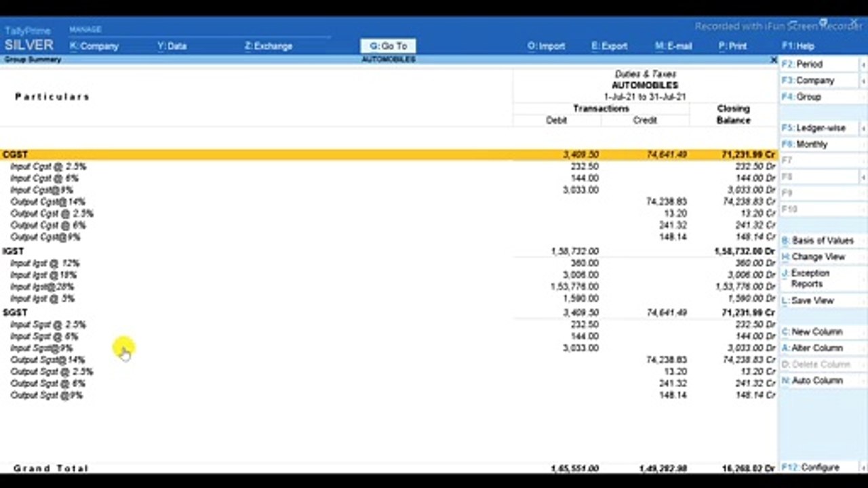
Task: Open the K: Company menu
Action: (x=94, y=46)
